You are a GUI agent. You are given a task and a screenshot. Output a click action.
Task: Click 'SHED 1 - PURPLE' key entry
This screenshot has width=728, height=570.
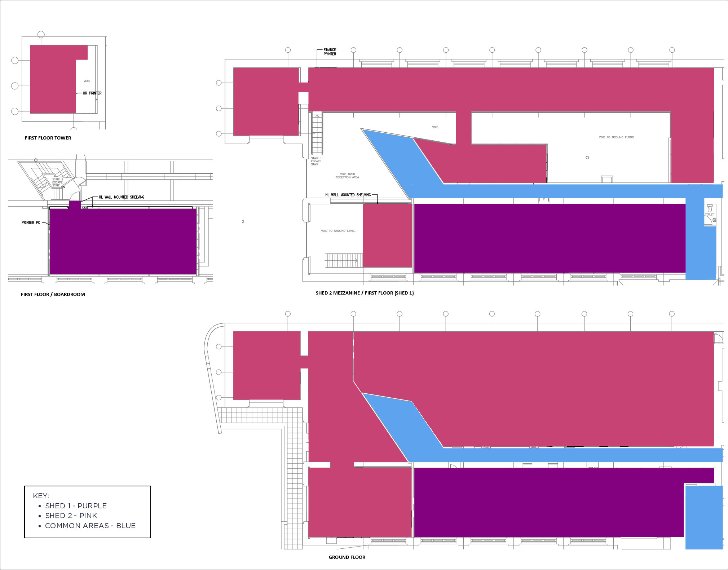click(x=76, y=506)
